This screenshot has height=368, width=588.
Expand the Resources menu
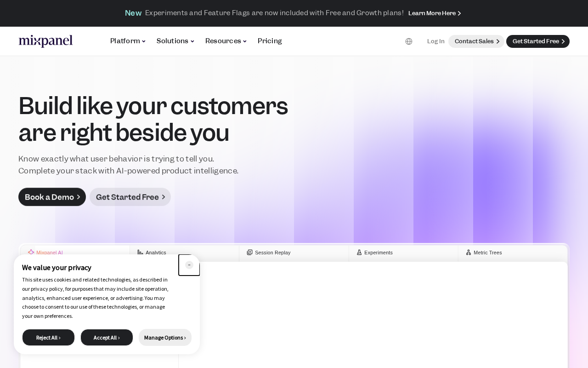coord(226,41)
